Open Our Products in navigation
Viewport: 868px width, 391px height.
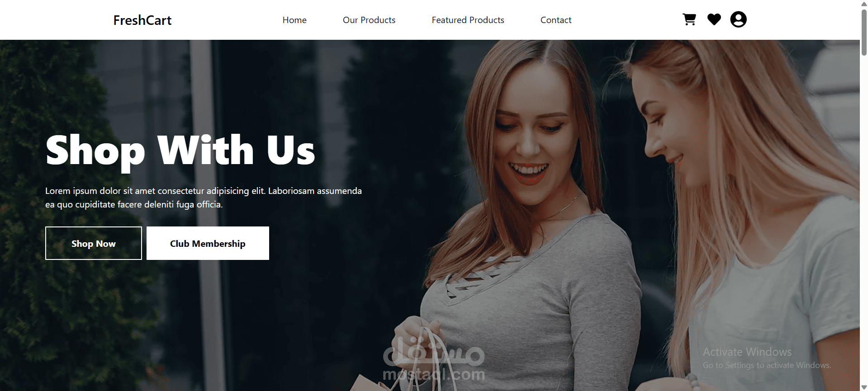(x=369, y=20)
